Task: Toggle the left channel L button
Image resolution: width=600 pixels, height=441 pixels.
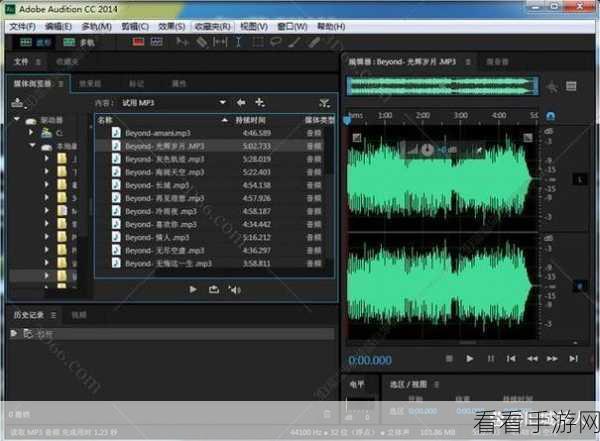Action: point(580,180)
